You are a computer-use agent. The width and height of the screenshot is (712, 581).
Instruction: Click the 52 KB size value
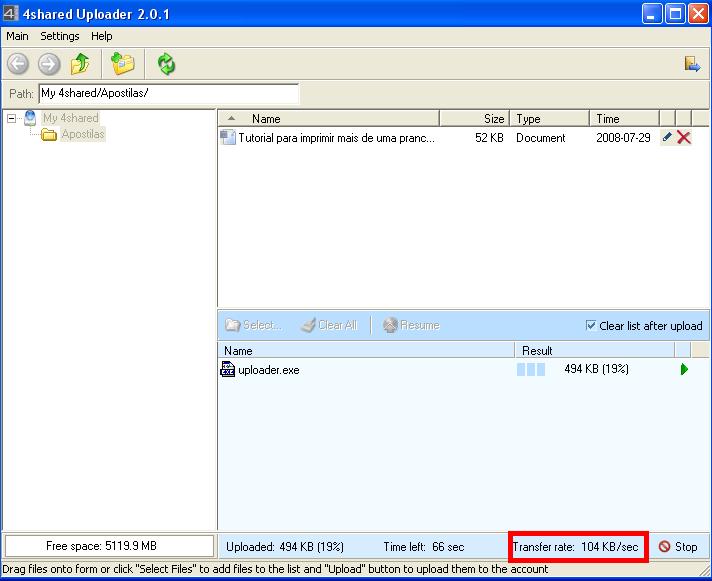[489, 138]
